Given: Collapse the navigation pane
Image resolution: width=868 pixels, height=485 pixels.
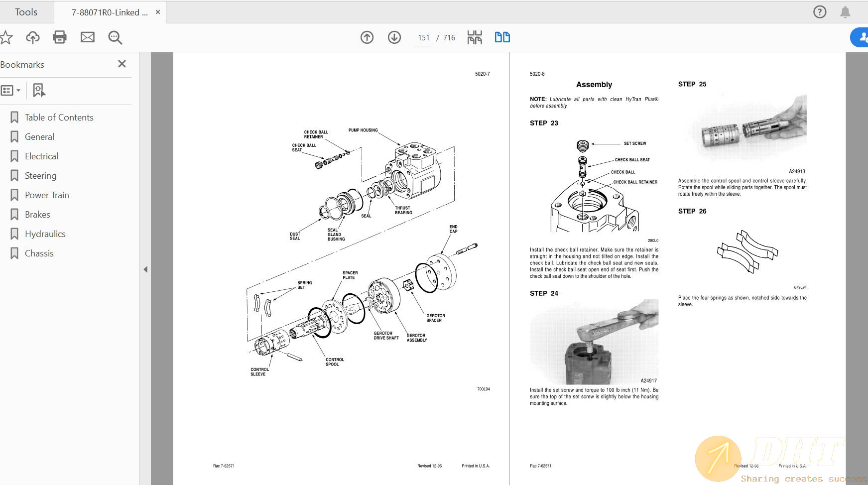Looking at the screenshot, I should [146, 269].
